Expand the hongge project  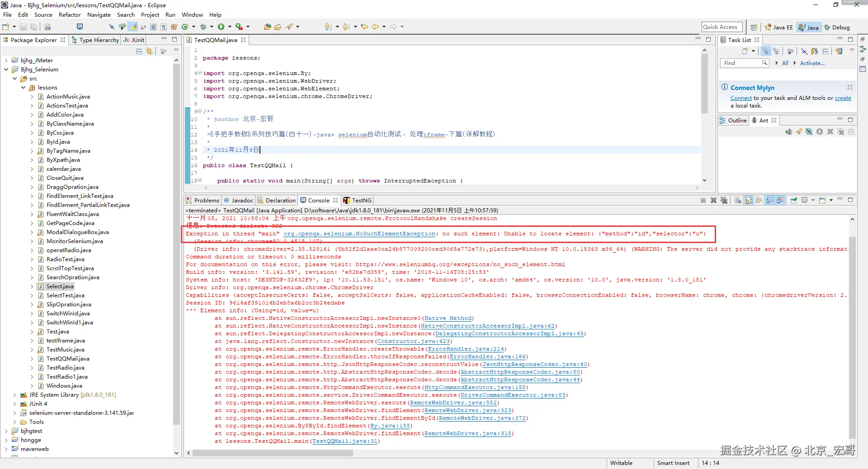click(x=6, y=440)
